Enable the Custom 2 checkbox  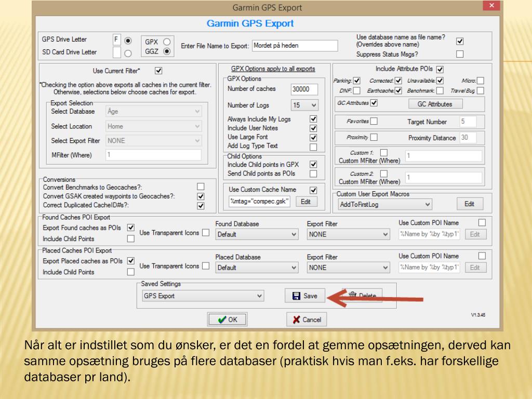tap(384, 174)
